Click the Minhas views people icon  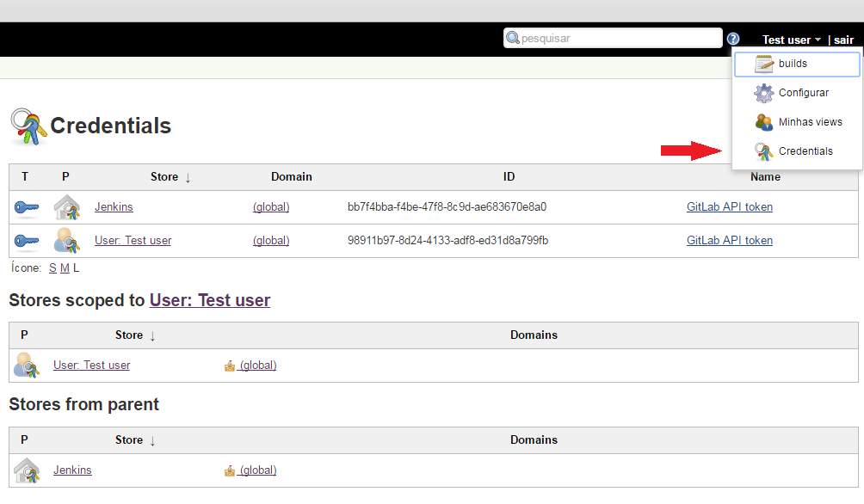pyautogui.click(x=763, y=122)
